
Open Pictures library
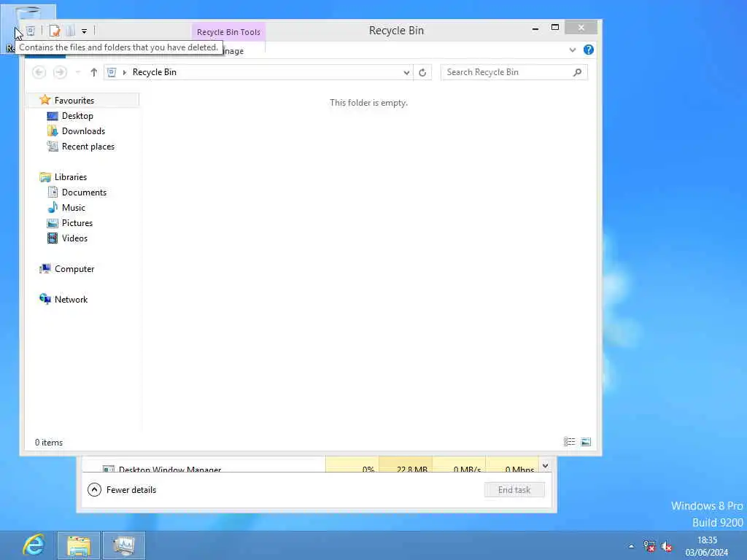(x=77, y=223)
